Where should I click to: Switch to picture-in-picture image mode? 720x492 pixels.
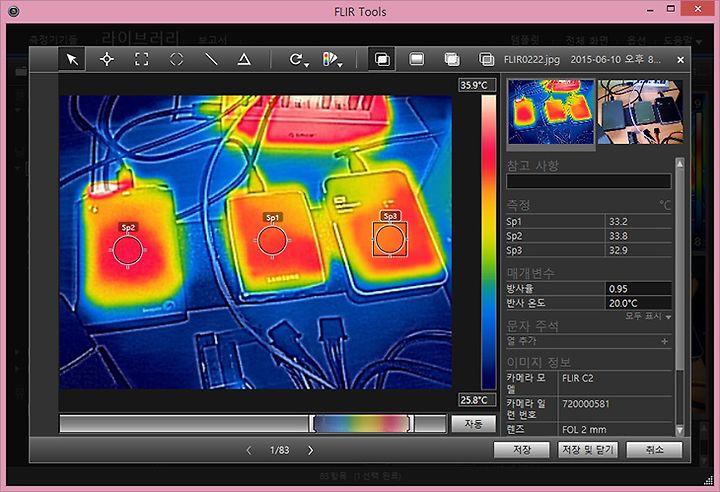point(486,59)
